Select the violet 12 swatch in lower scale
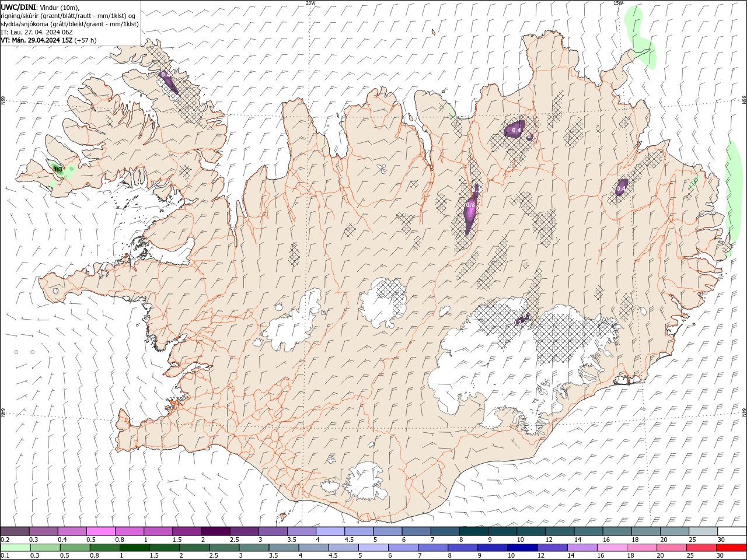The height and width of the screenshot is (560, 747). coord(552,548)
